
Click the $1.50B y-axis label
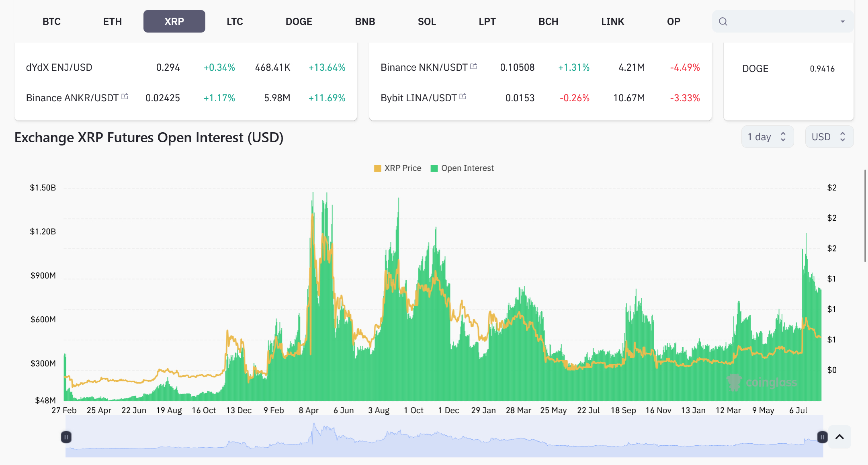coord(43,188)
